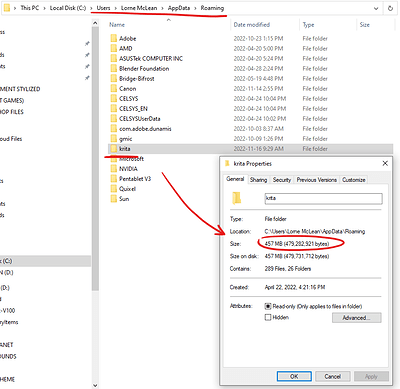Click the Advanced... button
Image resolution: width=400 pixels, height=389 pixels.
[x=356, y=318]
